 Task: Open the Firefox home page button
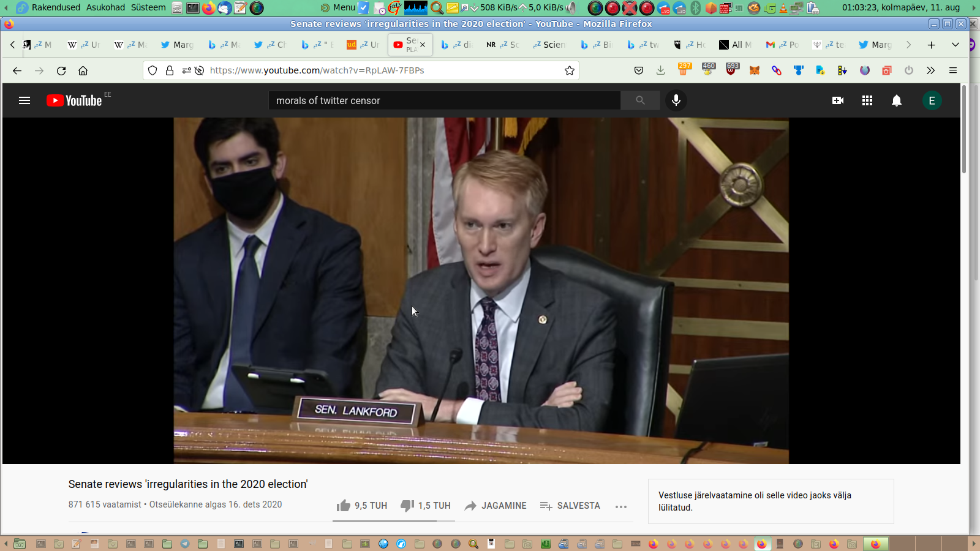(83, 70)
